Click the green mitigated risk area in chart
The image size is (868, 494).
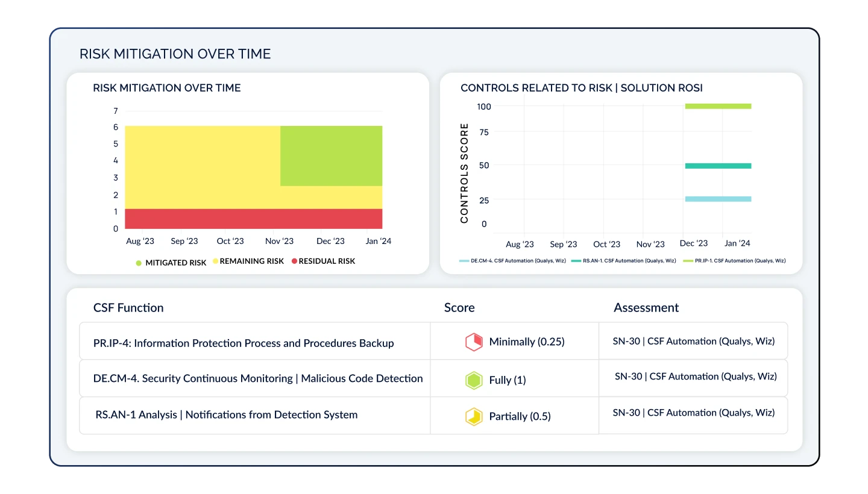tap(331, 156)
